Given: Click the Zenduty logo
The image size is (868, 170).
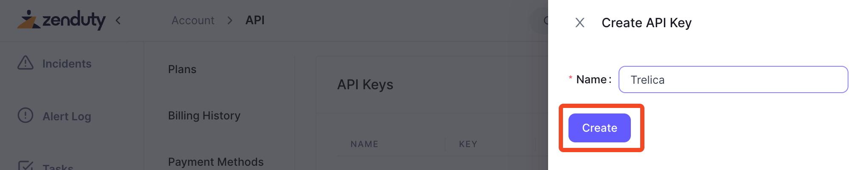Looking at the screenshot, I should click(x=61, y=20).
